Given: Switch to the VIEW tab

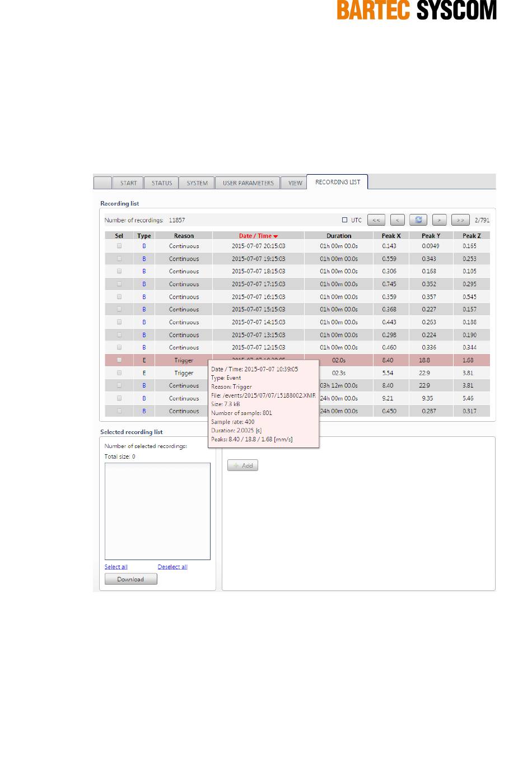Looking at the screenshot, I should (295, 183).
